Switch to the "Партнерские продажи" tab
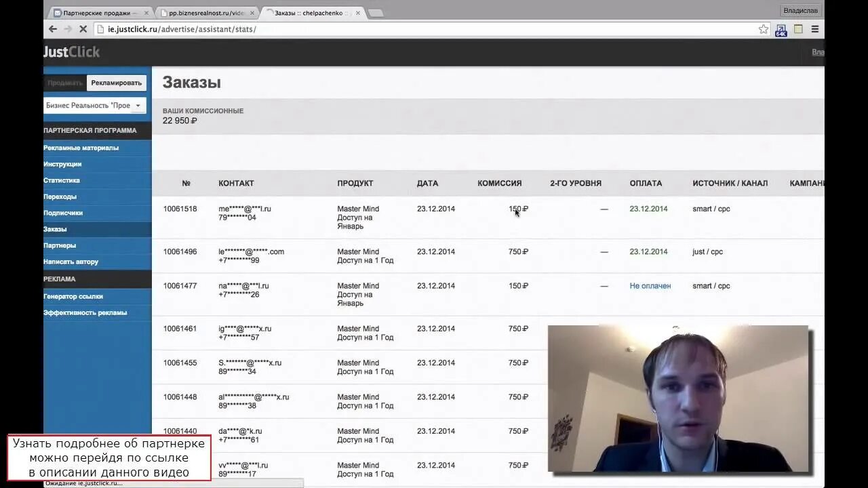This screenshot has height=488, width=868. click(99, 13)
